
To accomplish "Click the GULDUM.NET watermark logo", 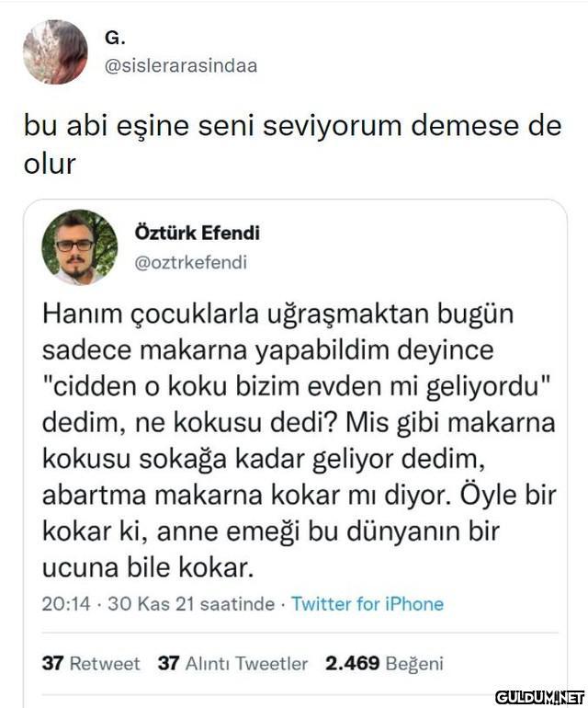I will [539, 695].
